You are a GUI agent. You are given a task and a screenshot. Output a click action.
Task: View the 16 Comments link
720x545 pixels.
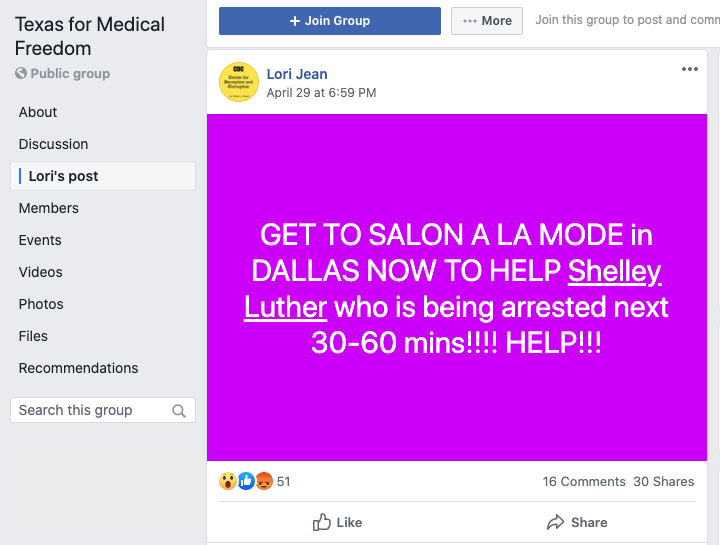click(x=584, y=482)
